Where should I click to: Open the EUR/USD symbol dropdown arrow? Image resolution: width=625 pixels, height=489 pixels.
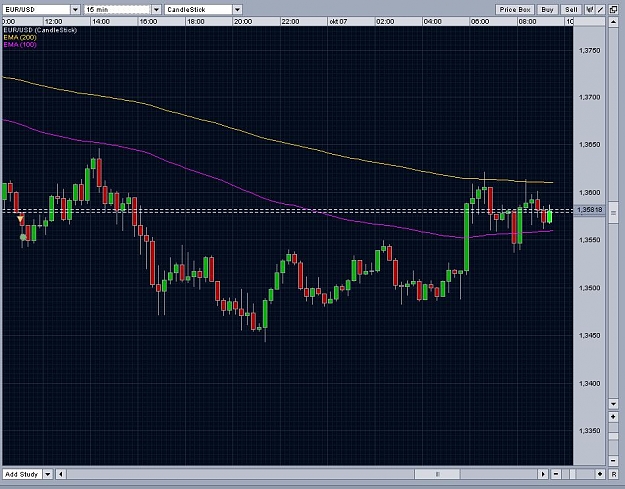[75, 10]
